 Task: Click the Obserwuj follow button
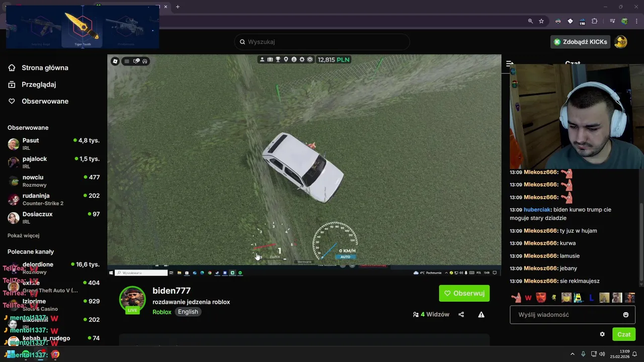pos(464,293)
